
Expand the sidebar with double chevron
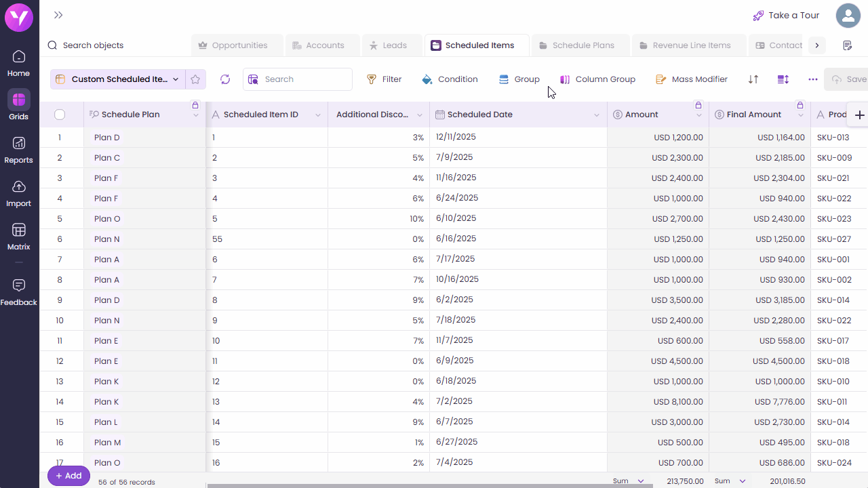tap(58, 16)
